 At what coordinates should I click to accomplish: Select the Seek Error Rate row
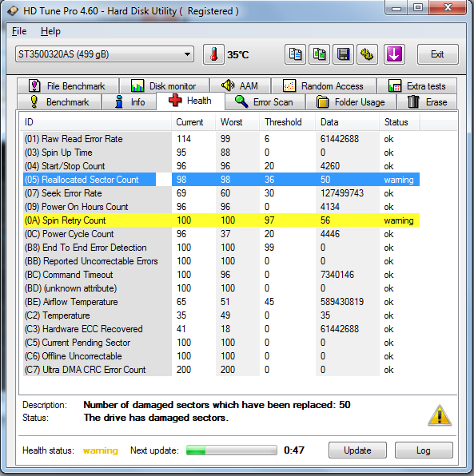[x=221, y=193]
